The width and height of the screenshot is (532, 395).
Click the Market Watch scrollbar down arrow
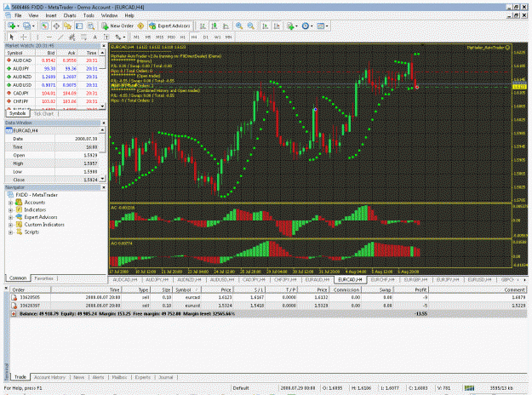[x=102, y=106]
